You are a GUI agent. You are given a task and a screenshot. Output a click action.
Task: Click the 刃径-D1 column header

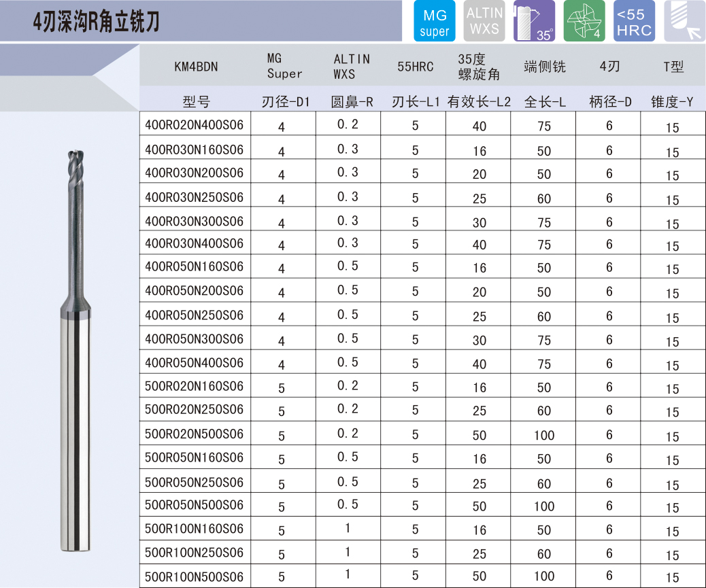[286, 102]
